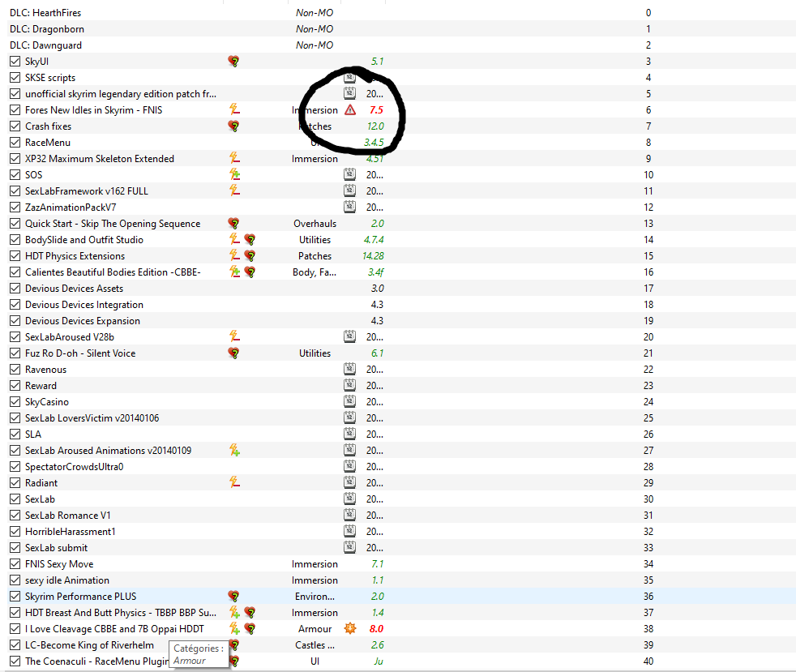This screenshot has width=796, height=672.
Task: Click the conflict icon on Radiant row
Action: 234,482
